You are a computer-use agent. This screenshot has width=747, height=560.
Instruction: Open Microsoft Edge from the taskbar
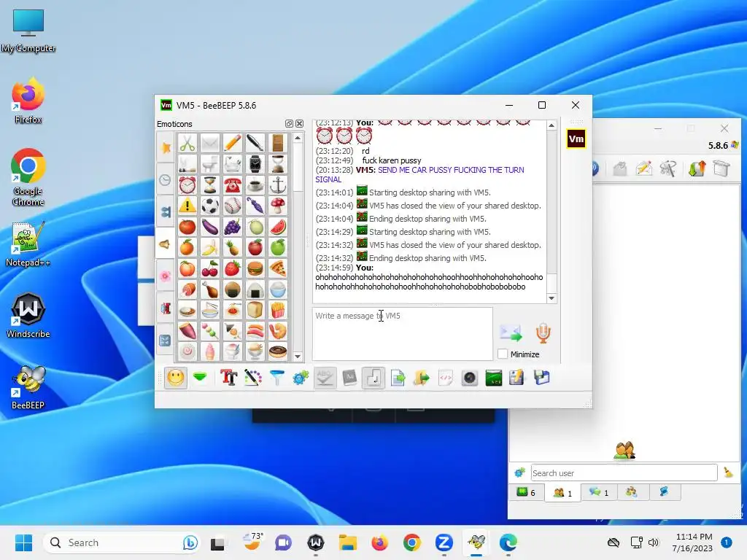tap(508, 542)
